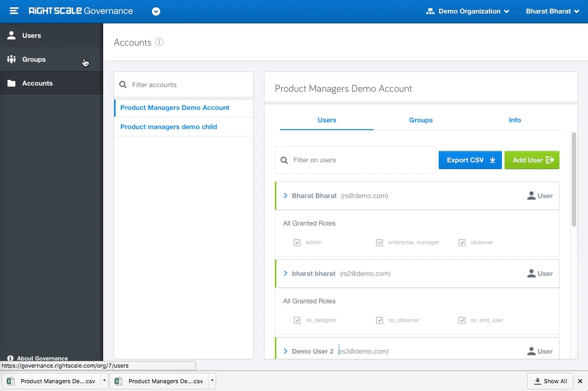Open options arrow for first CSV download
This screenshot has width=588, height=391.
pos(104,381)
